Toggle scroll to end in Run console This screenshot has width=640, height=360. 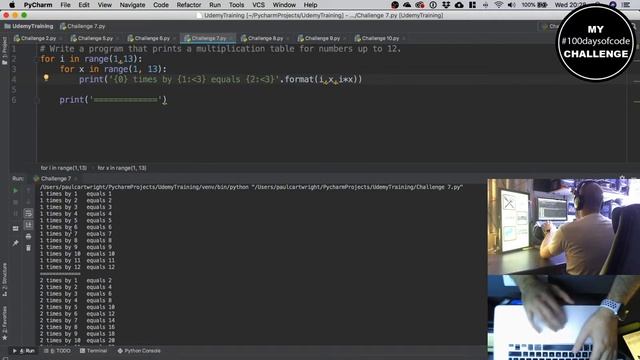[x=28, y=225]
